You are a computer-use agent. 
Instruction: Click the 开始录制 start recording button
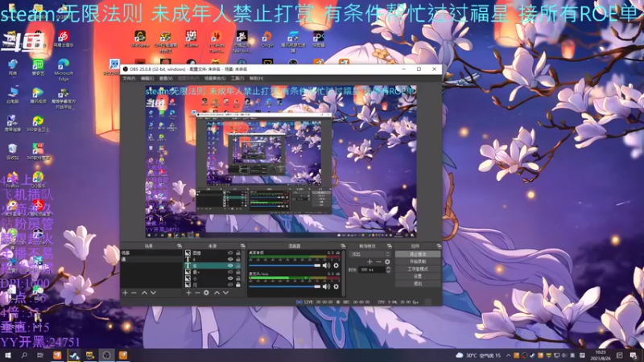tap(418, 262)
